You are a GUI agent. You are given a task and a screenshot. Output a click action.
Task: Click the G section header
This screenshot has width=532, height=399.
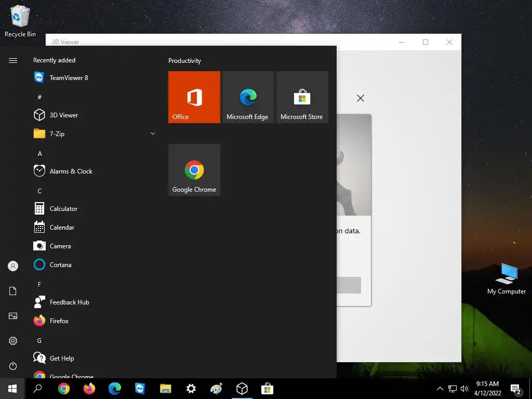[39, 341]
